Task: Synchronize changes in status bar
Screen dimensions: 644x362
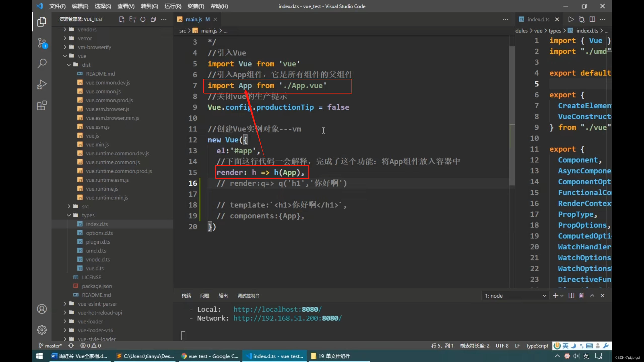Action: (71, 346)
